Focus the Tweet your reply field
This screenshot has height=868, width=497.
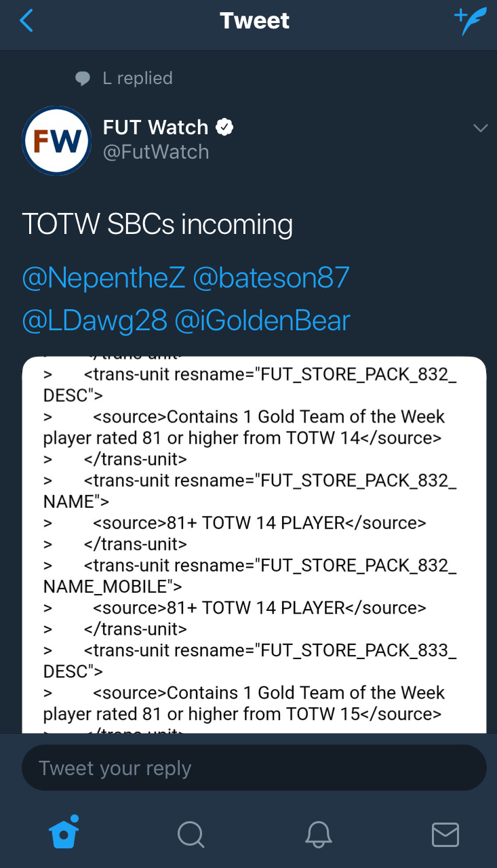coord(254,768)
